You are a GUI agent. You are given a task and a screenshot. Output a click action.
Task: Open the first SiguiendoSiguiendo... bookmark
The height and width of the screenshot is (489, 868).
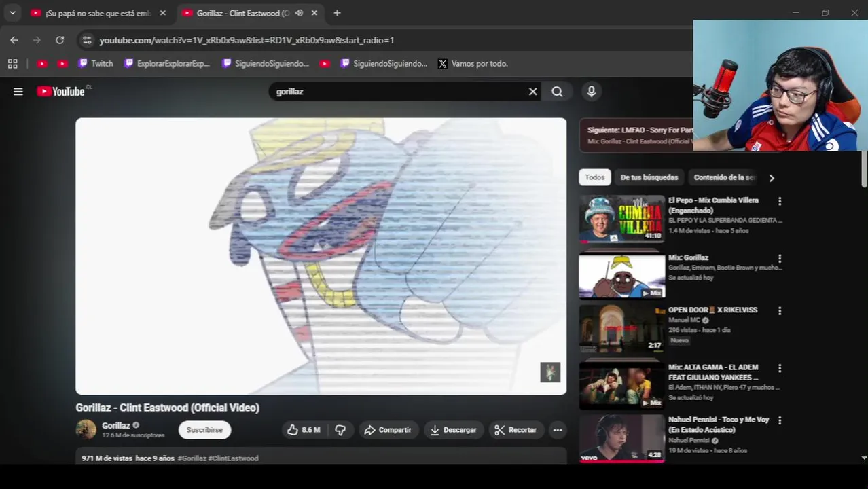coord(266,63)
